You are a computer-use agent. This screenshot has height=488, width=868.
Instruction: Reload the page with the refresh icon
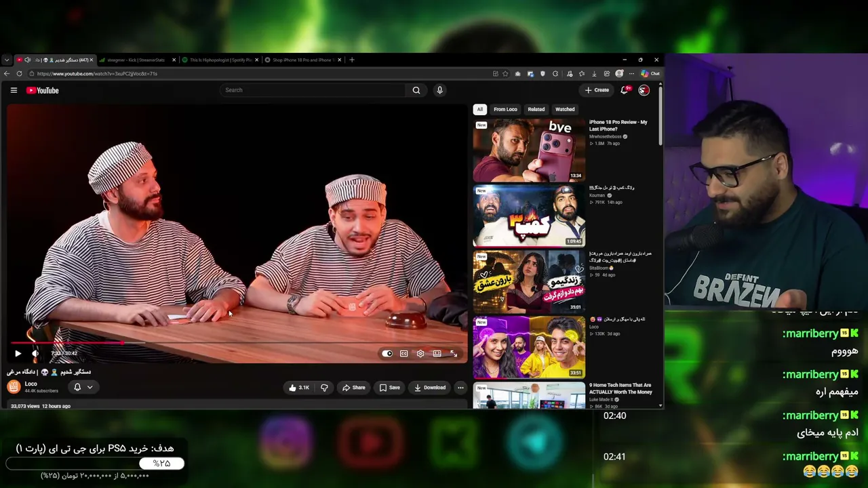[x=19, y=73]
